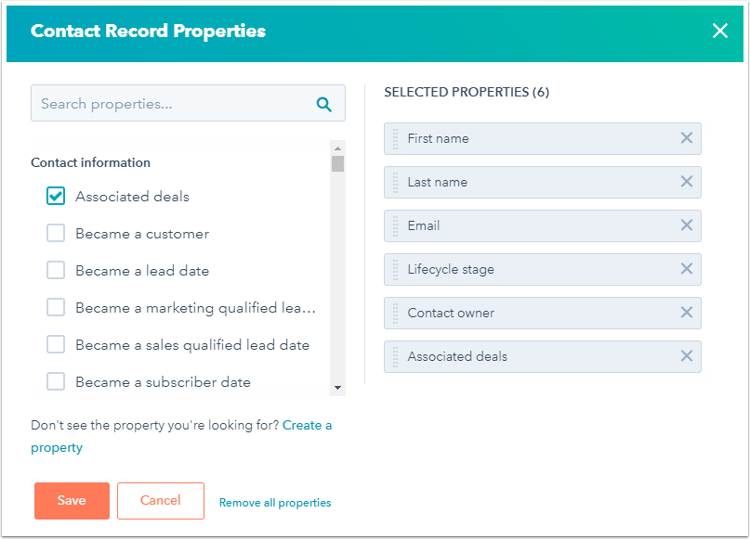Viewport: 750px width, 539px height.
Task: Enable Became a lead date checkbox
Action: [x=55, y=270]
